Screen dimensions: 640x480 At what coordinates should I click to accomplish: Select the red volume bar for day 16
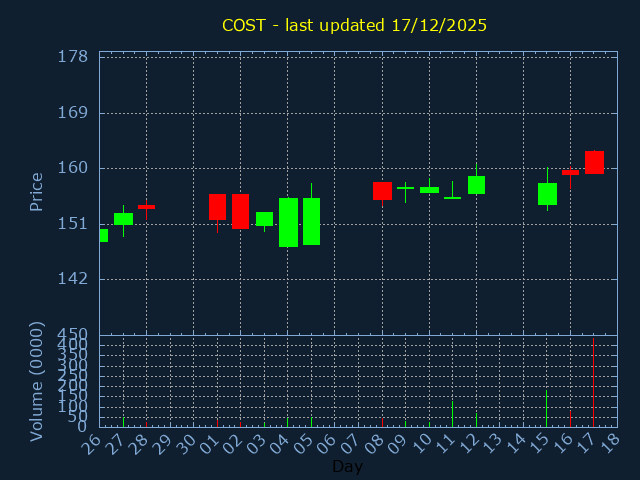(571, 419)
